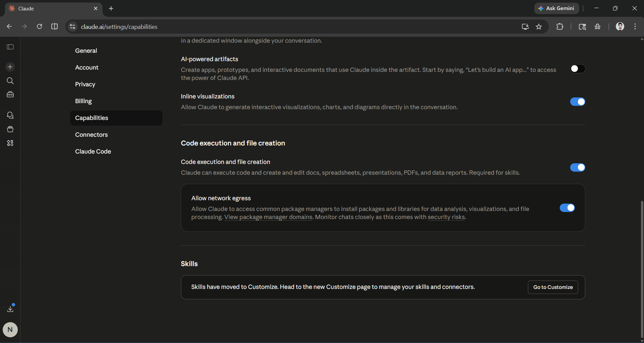Open the search magnifier in the Claude sidebar
Image resolution: width=644 pixels, height=343 pixels.
(x=10, y=81)
